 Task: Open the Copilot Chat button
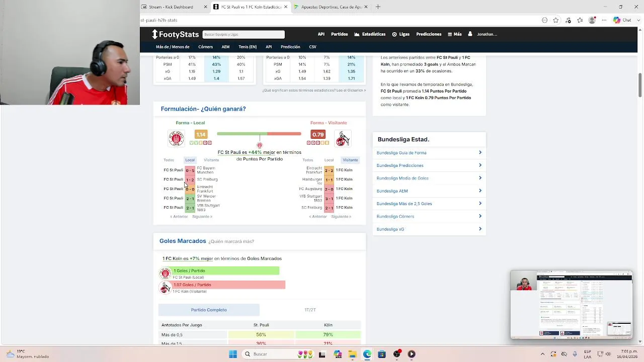(623, 20)
